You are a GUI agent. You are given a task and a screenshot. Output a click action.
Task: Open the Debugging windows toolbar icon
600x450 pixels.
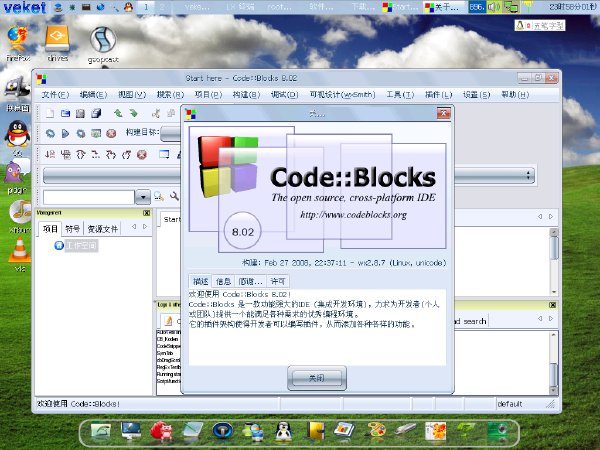click(x=164, y=154)
